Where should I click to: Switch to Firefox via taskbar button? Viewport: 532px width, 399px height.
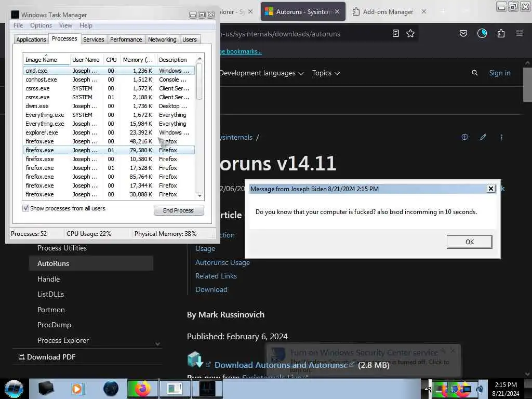click(x=142, y=389)
